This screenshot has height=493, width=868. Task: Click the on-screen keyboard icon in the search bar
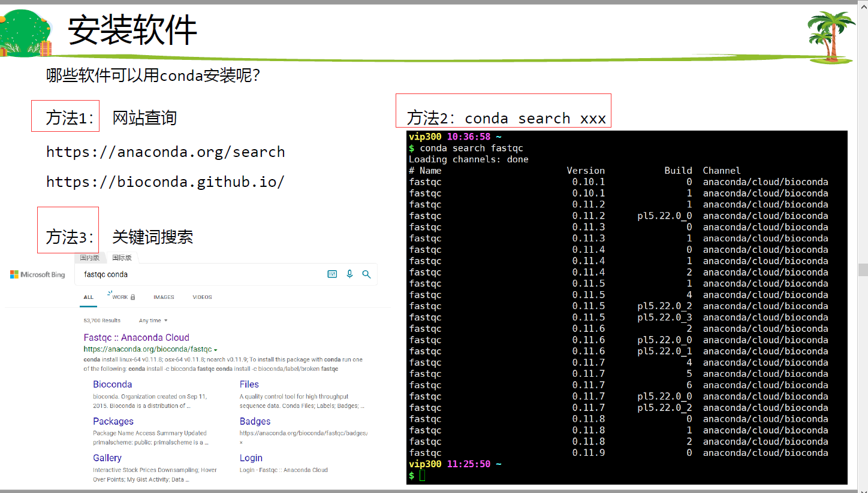332,274
